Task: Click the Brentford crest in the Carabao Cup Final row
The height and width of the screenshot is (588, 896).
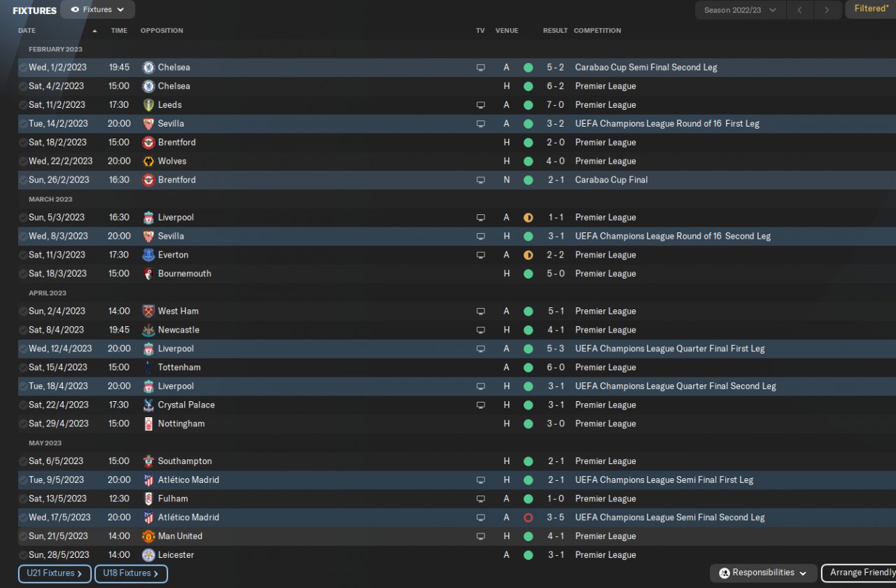Action: [x=148, y=180]
